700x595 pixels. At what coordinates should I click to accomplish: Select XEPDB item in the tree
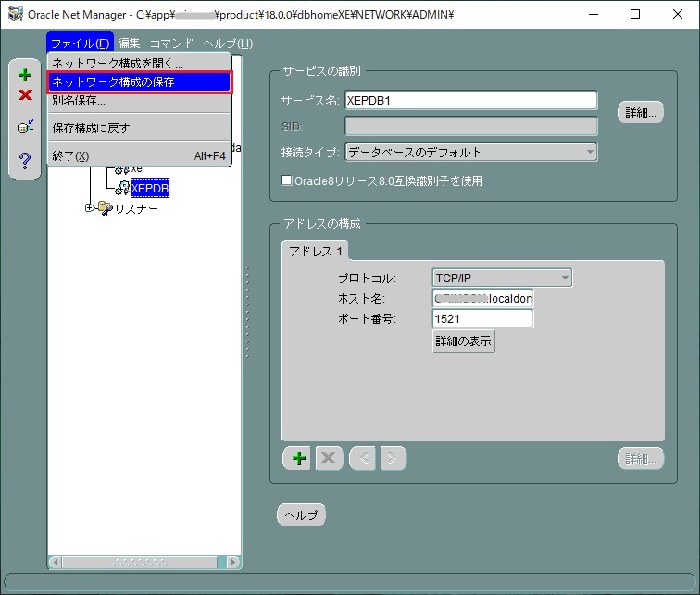(x=150, y=188)
